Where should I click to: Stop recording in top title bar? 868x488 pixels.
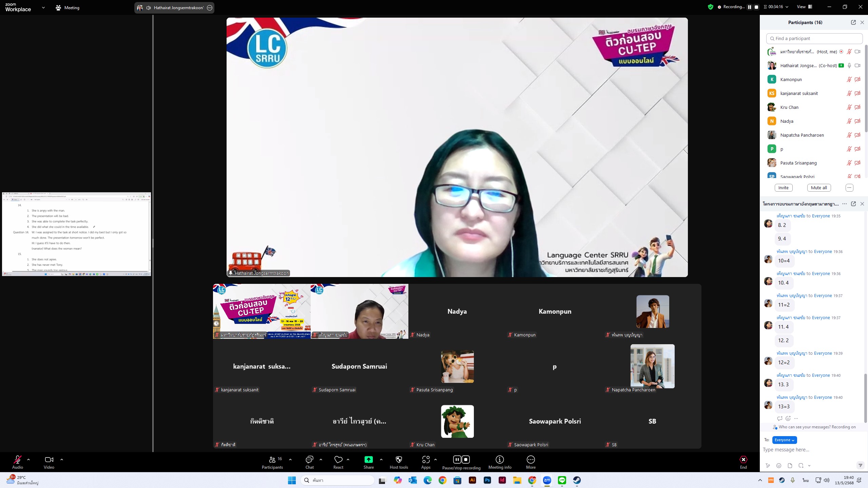point(756,7)
